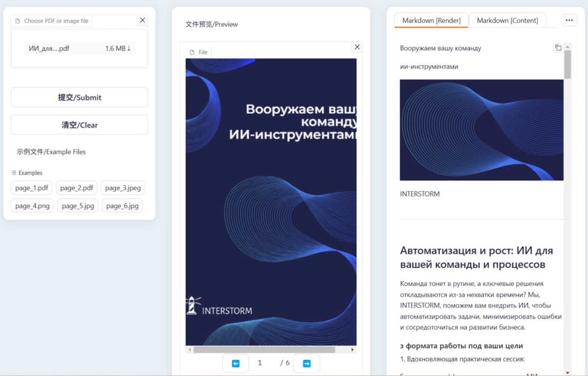Load example page_5.jpg
Screen dimensions: 588x376
coord(78,206)
